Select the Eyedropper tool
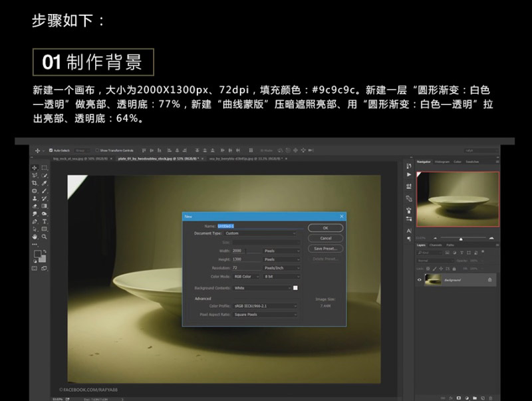Image resolution: width=532 pixels, height=401 pixels. [x=44, y=183]
